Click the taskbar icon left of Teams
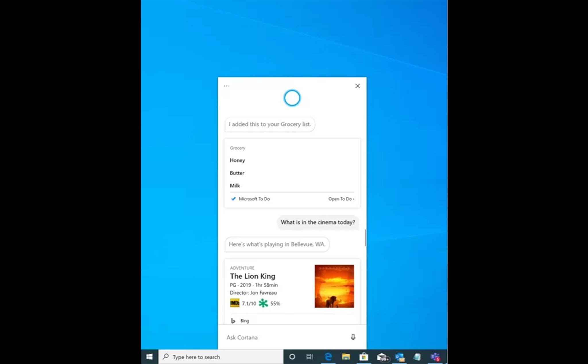588x364 pixels. [x=417, y=357]
